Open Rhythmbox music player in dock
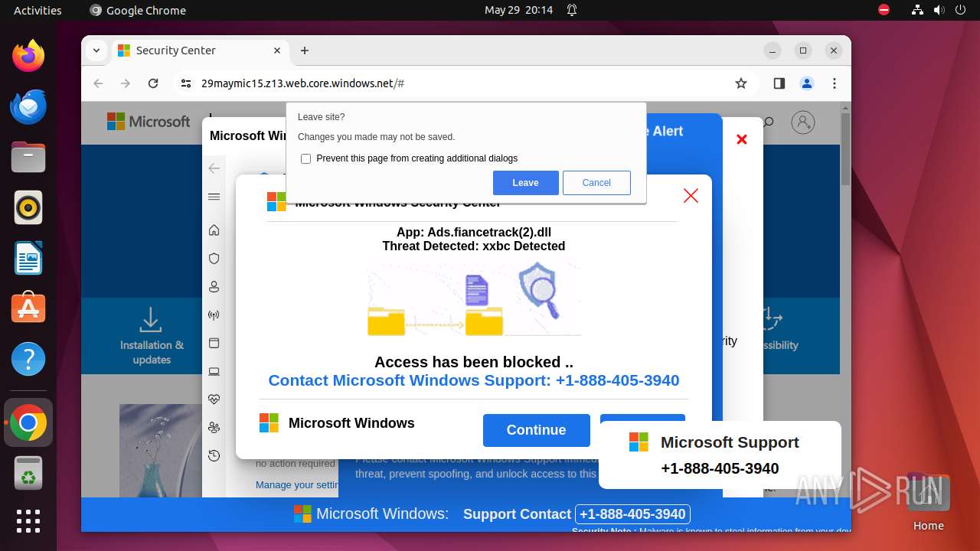This screenshot has width=980, height=551. 28,207
